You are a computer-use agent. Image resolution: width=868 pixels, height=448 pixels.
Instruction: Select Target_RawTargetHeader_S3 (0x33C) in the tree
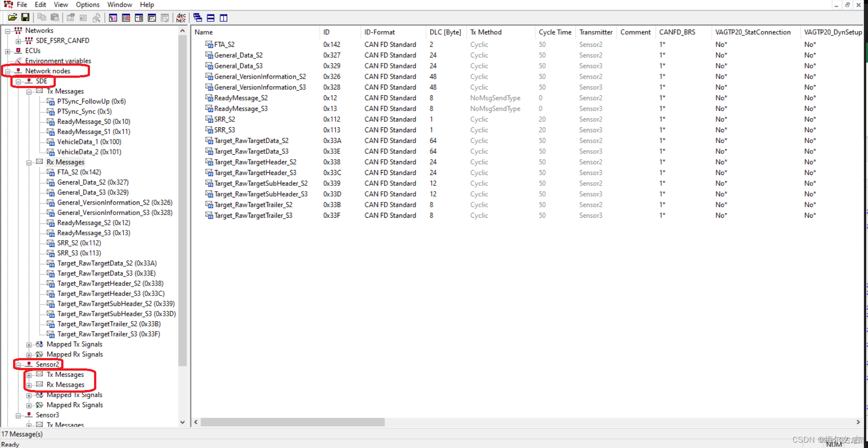tap(111, 293)
